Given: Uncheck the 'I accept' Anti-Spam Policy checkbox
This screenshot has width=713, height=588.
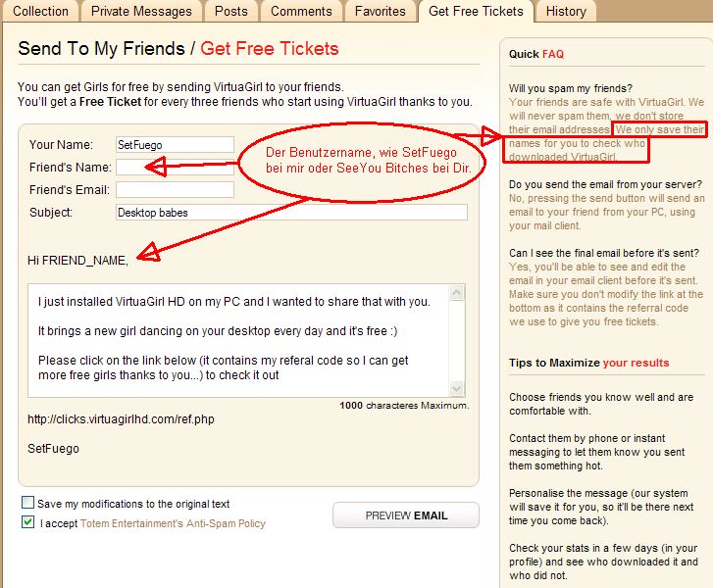Looking at the screenshot, I should point(27,521).
